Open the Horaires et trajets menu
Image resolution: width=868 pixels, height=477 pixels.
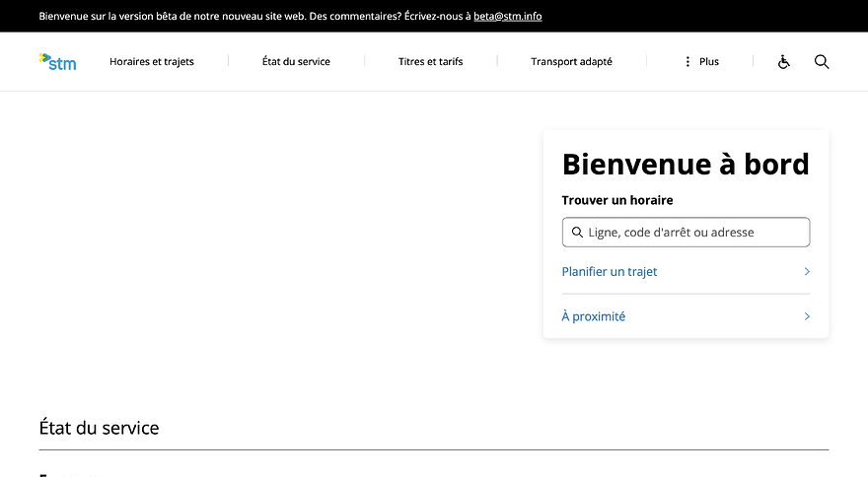152,61
